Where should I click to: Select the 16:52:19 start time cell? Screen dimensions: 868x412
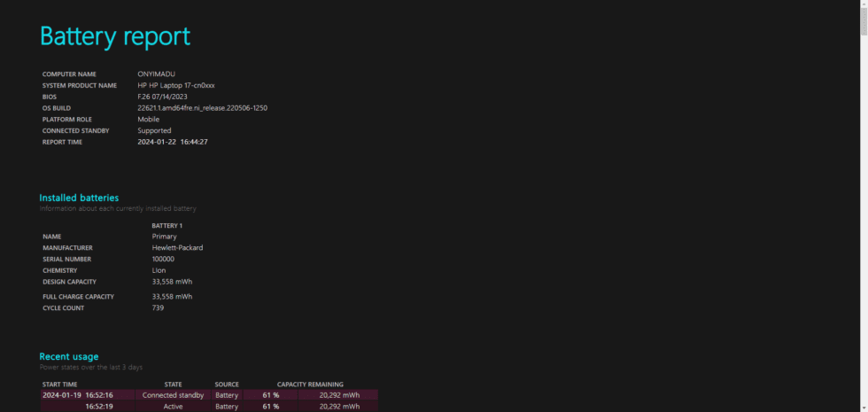point(88,407)
